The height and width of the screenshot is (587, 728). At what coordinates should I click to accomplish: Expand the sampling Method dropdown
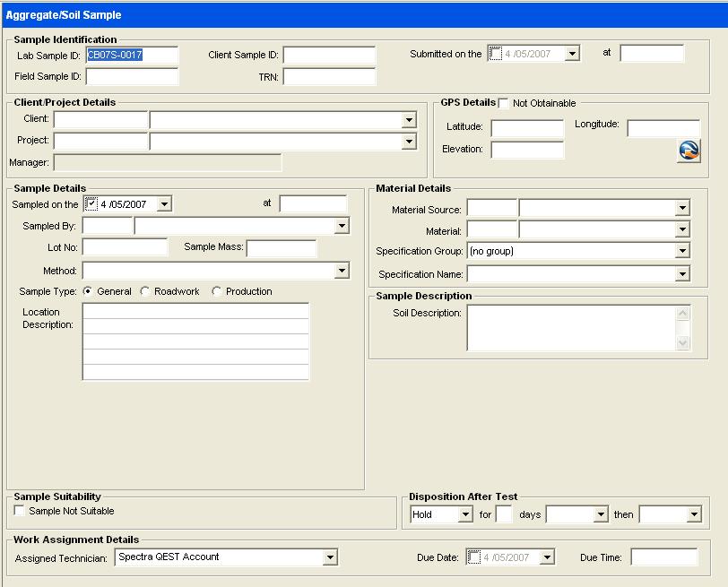coord(342,271)
